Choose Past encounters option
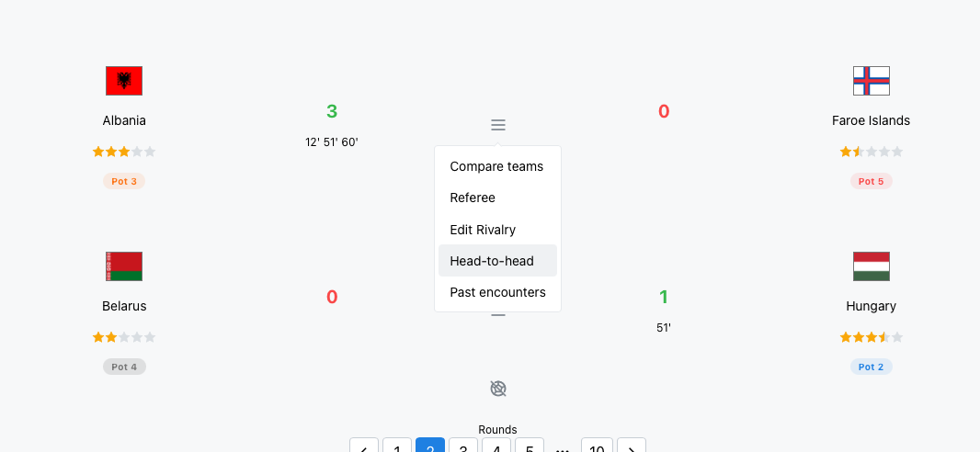 [x=497, y=292]
